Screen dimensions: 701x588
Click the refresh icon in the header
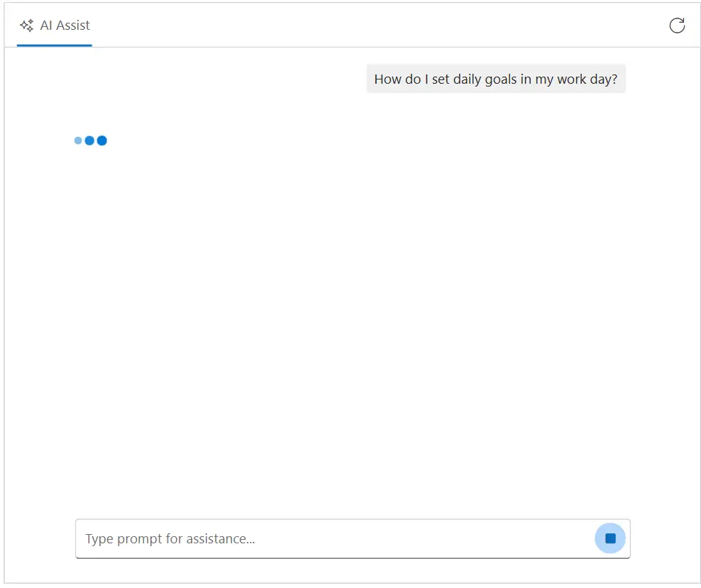coord(677,26)
